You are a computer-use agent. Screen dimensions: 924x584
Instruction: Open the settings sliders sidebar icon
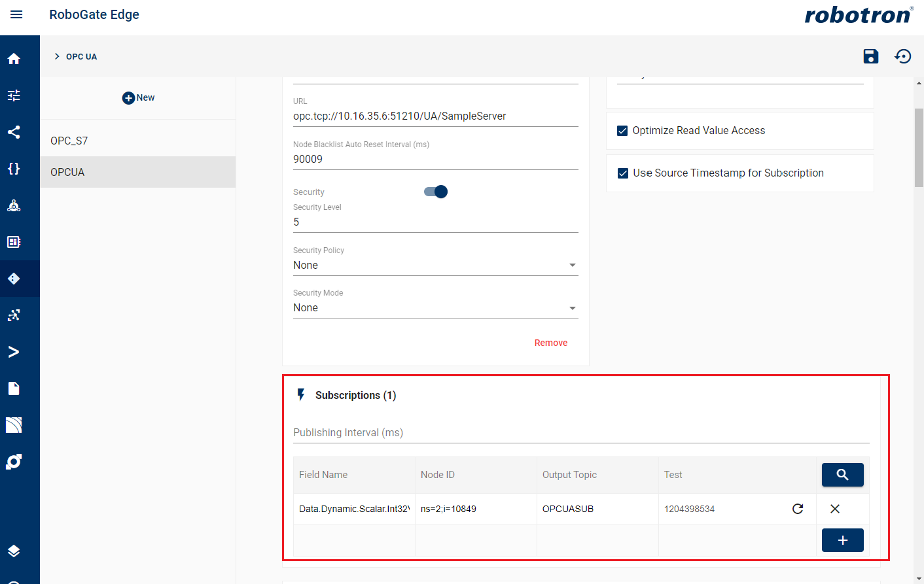pyautogui.click(x=14, y=95)
